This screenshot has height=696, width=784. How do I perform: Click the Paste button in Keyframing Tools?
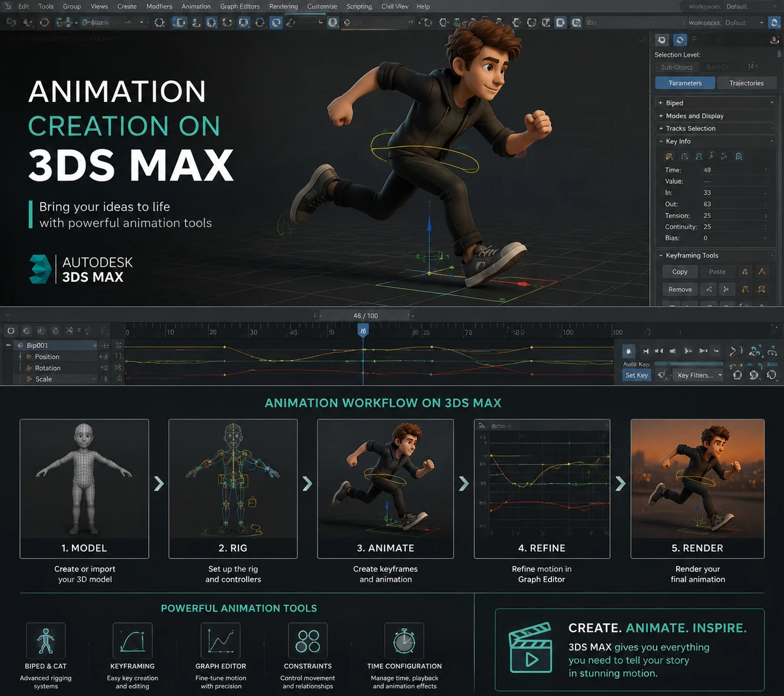(717, 272)
